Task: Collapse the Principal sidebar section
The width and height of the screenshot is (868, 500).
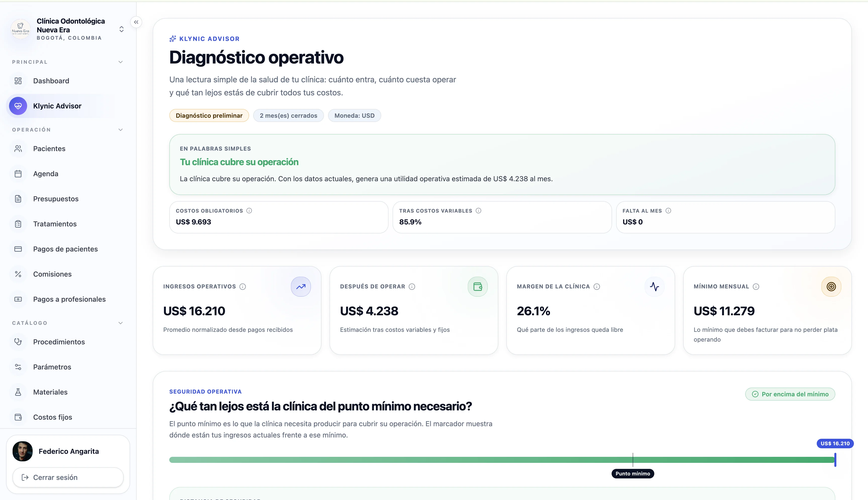Action: coord(121,62)
